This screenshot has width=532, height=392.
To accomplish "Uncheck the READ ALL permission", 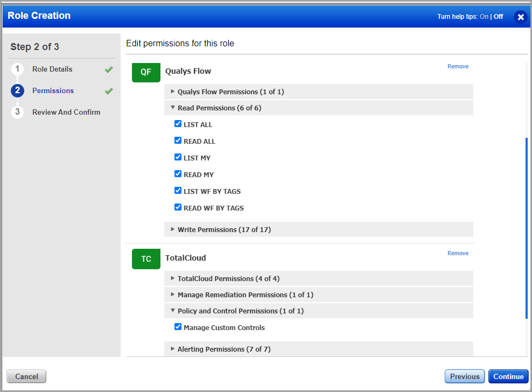I will (178, 141).
